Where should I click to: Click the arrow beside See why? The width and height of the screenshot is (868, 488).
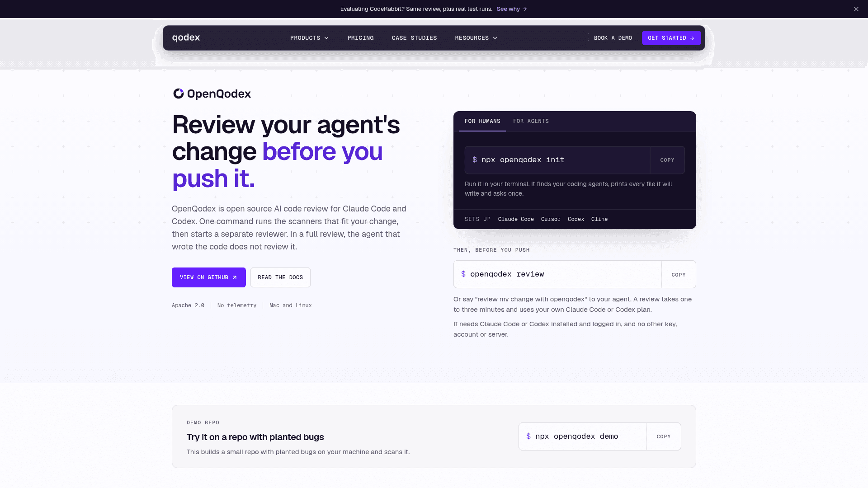[524, 9]
